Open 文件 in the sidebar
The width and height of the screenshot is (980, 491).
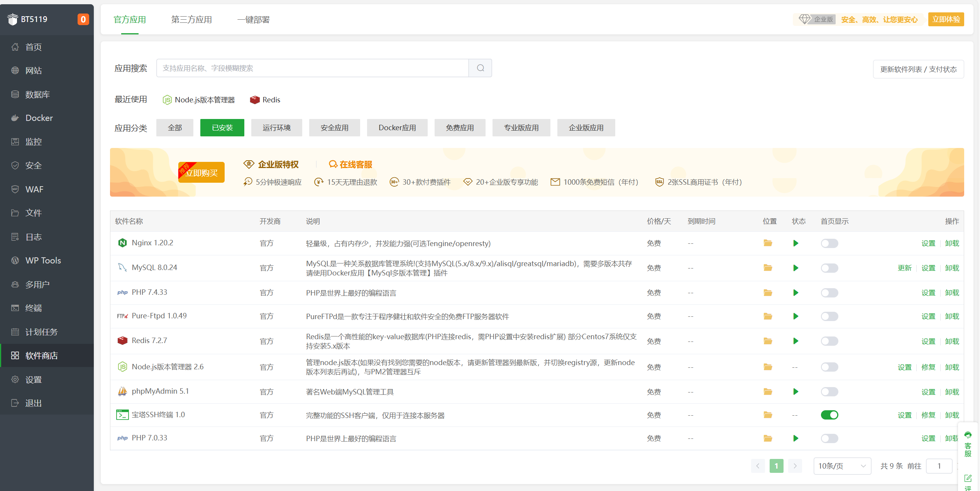pos(47,213)
